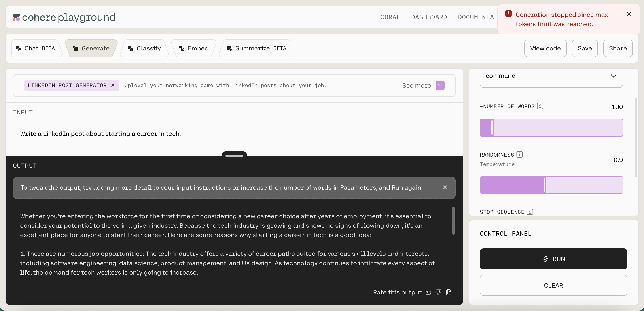
Task: Open the Stop Sequence info icon
Action: (530, 212)
